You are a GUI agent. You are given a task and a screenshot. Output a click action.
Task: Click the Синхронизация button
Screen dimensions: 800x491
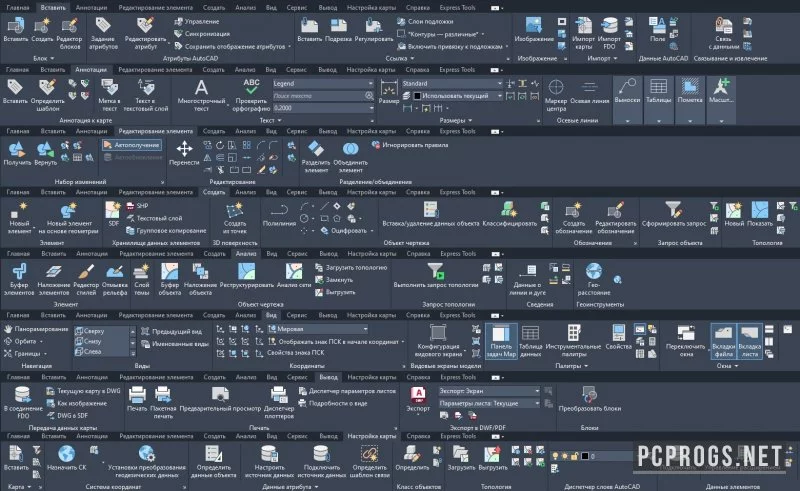click(x=202, y=34)
